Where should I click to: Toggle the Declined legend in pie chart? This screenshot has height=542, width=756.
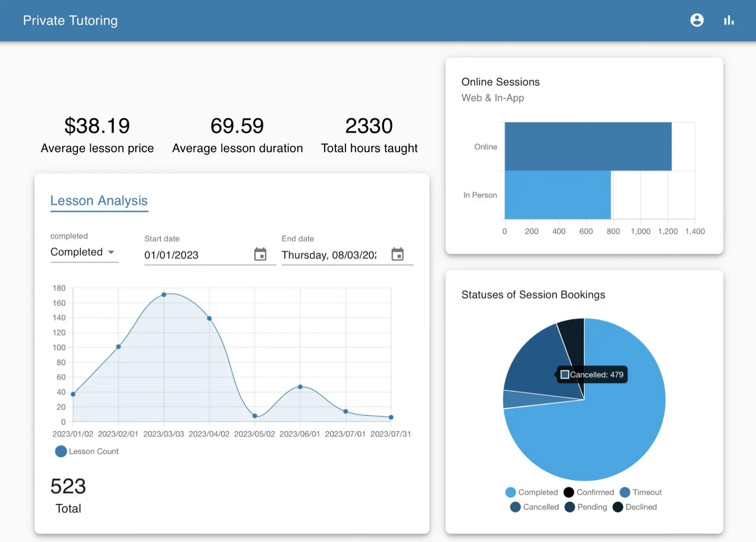point(635,507)
